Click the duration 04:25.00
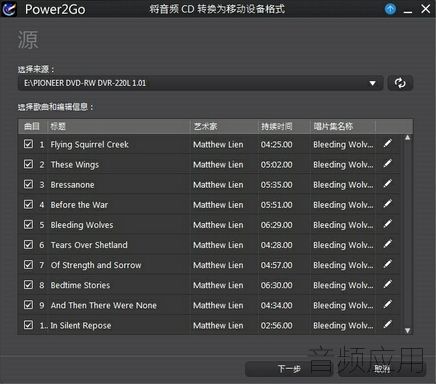The height and width of the screenshot is (384, 436). [x=276, y=144]
